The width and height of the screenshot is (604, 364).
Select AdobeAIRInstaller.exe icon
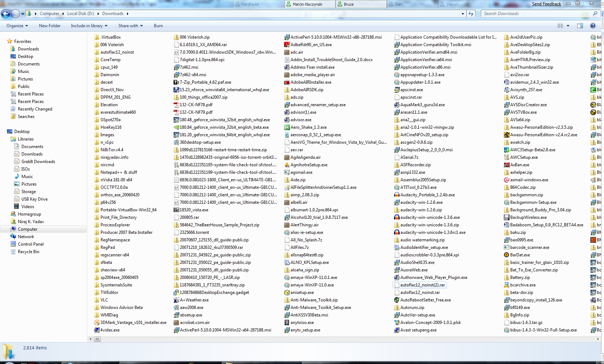click(x=287, y=82)
